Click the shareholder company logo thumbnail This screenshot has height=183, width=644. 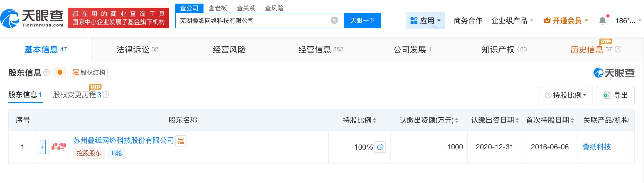pyautogui.click(x=59, y=147)
